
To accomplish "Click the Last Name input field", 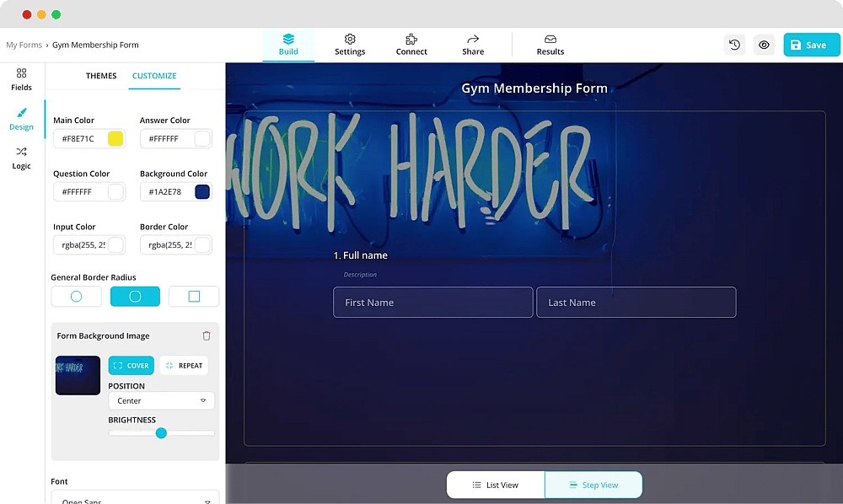I will [636, 303].
